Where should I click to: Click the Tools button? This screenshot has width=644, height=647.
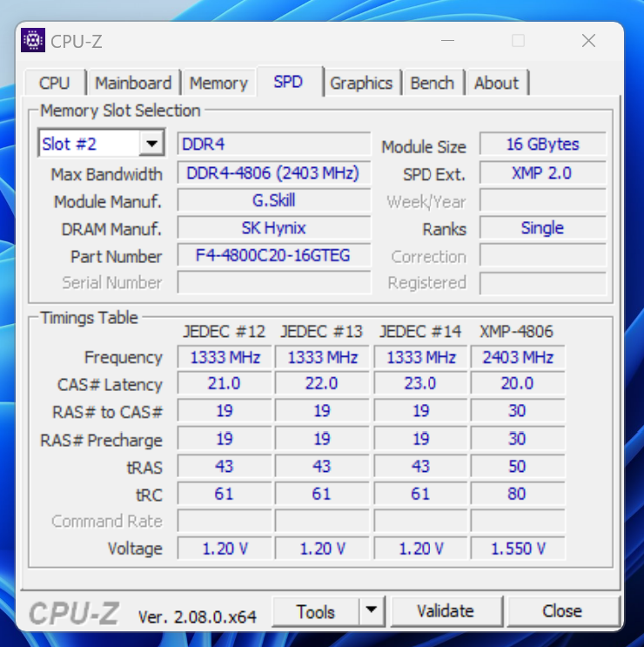[x=315, y=611]
